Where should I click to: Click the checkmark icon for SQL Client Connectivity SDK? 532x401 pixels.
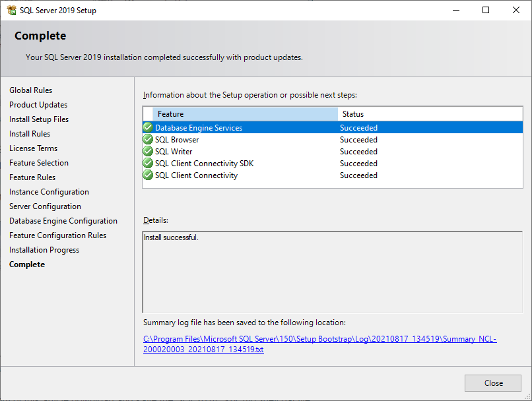click(148, 163)
